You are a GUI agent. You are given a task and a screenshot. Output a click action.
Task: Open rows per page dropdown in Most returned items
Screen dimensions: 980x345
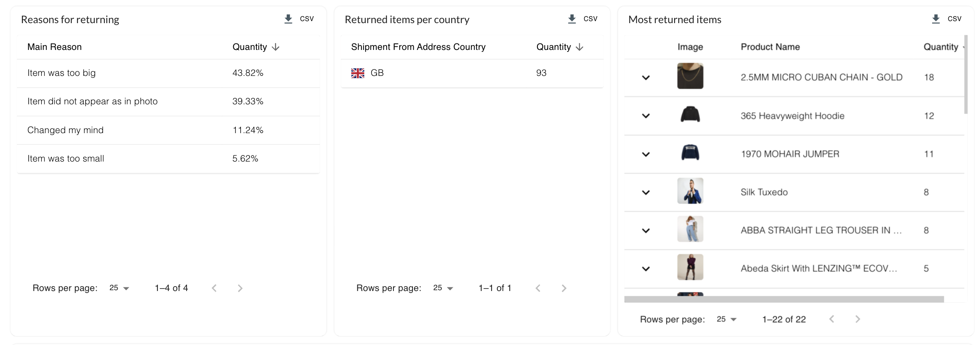click(726, 319)
